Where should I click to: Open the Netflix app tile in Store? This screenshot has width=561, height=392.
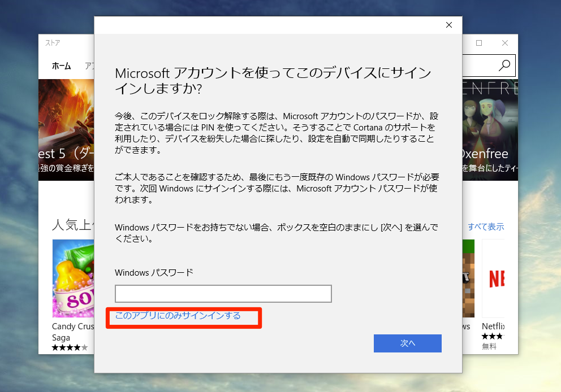coord(493,278)
